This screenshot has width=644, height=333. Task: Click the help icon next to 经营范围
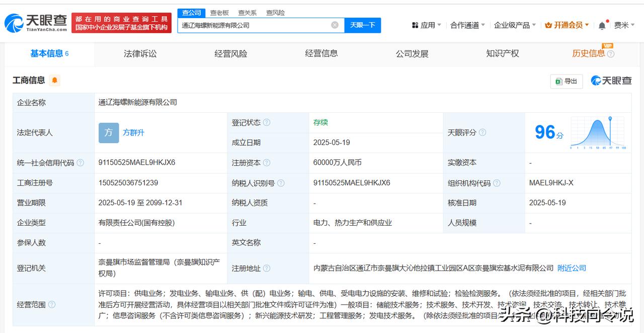tap(52, 305)
